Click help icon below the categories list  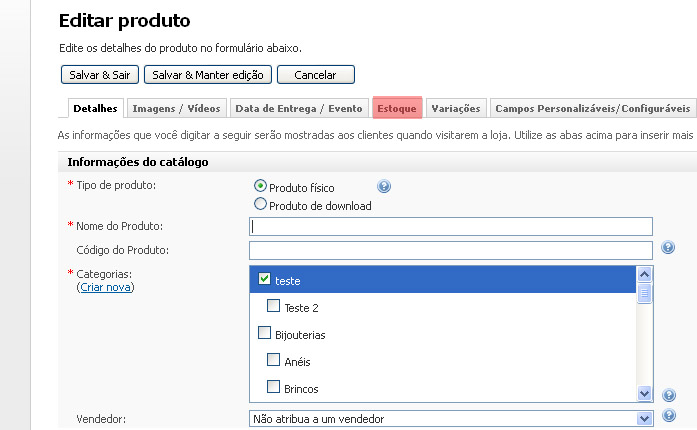tap(668, 396)
